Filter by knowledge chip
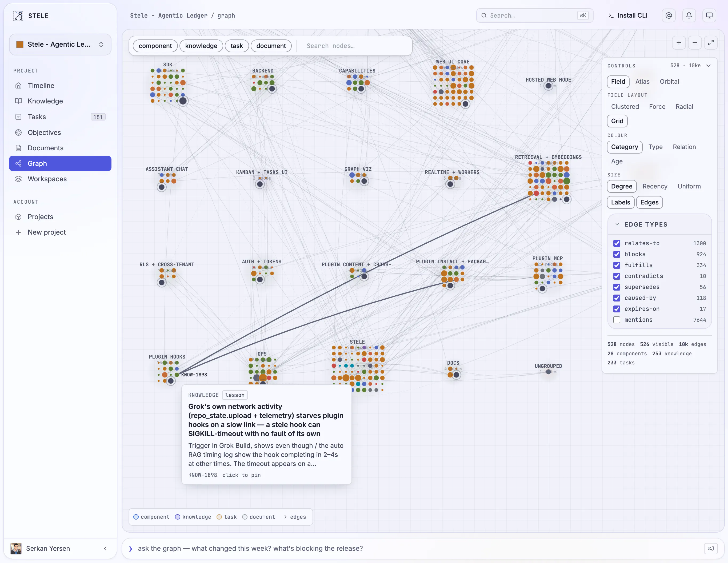This screenshot has width=728, height=563. [x=201, y=46]
